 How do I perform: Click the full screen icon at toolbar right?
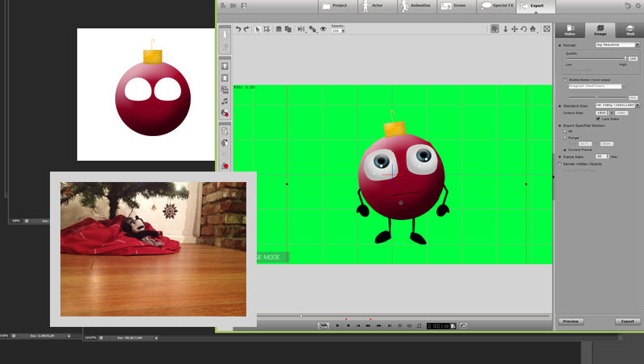(547, 29)
